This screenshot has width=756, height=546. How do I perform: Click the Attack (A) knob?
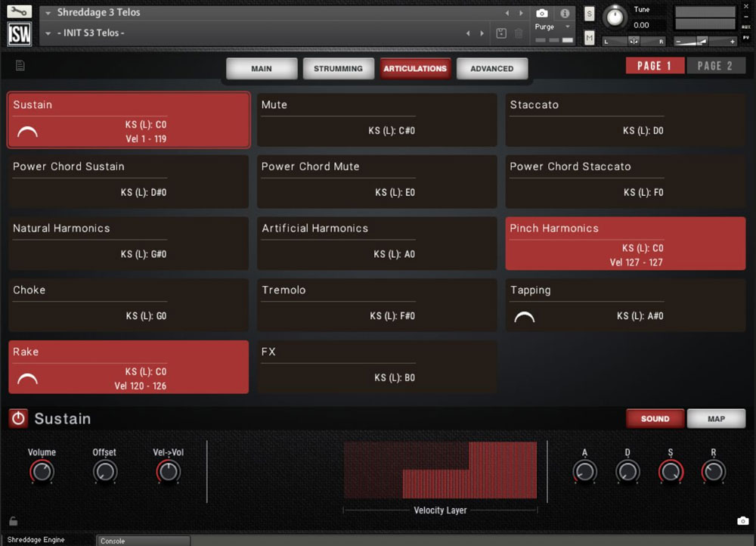pyautogui.click(x=585, y=471)
